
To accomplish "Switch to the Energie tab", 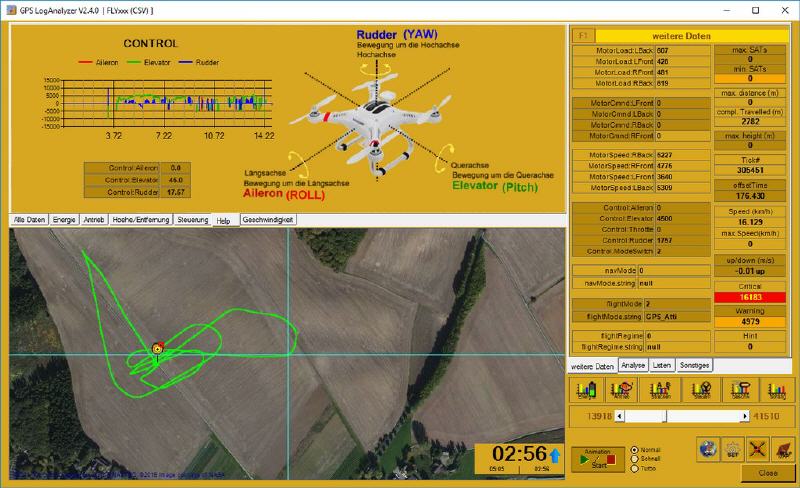I will coord(64,219).
